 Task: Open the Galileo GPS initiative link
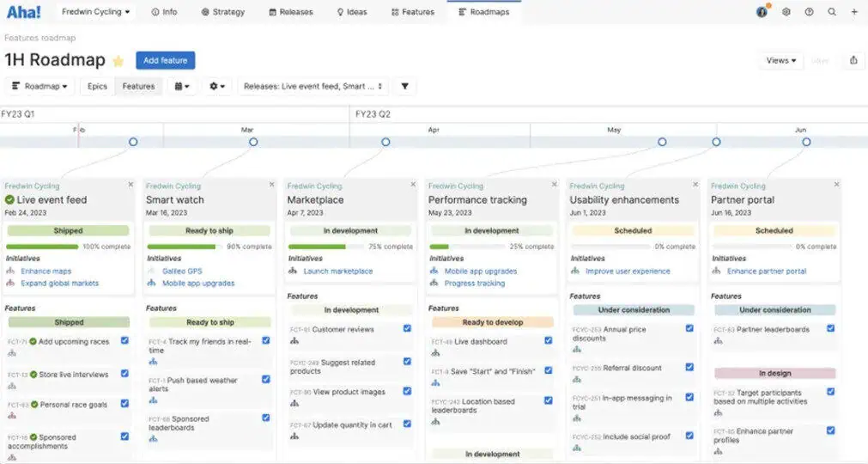point(182,272)
